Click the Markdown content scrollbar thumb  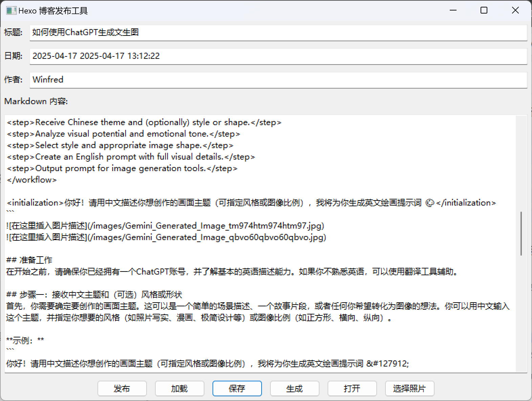pyautogui.click(x=521, y=233)
